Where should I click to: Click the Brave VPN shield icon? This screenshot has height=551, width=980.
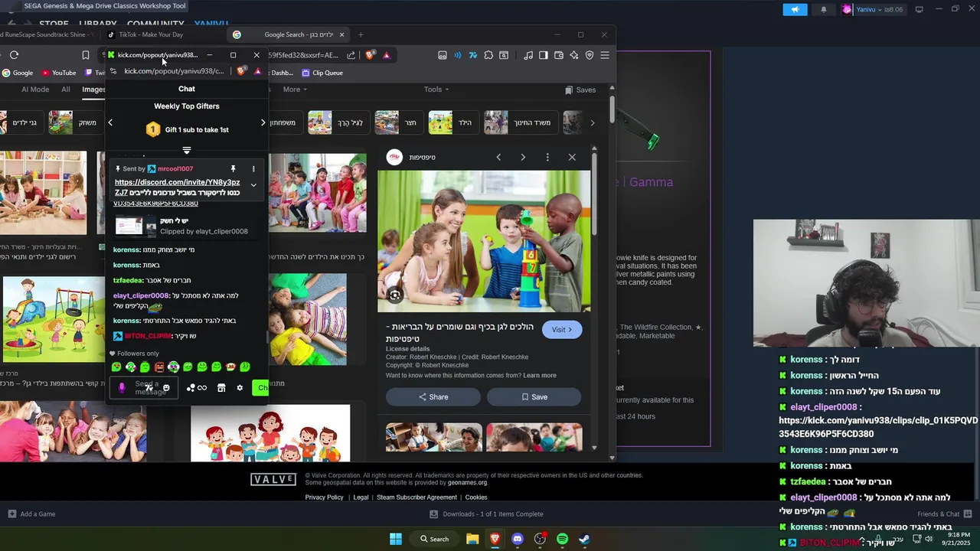[x=590, y=55]
